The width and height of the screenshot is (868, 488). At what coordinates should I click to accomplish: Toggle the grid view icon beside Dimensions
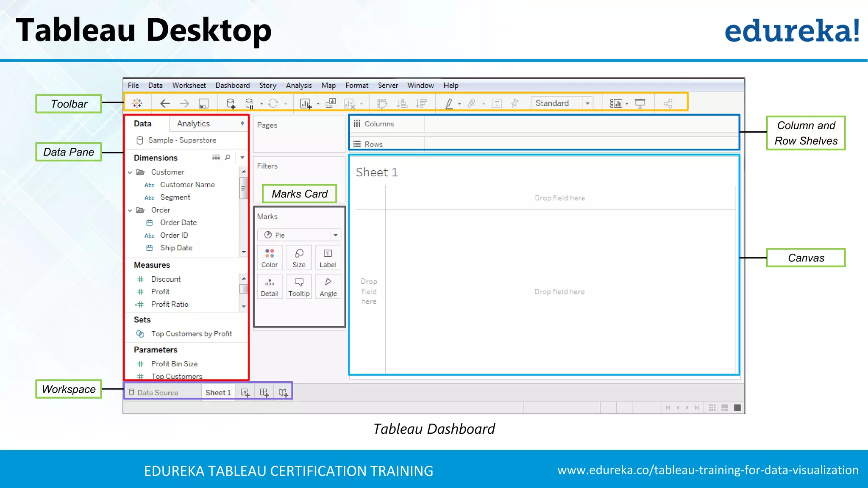pyautogui.click(x=216, y=158)
